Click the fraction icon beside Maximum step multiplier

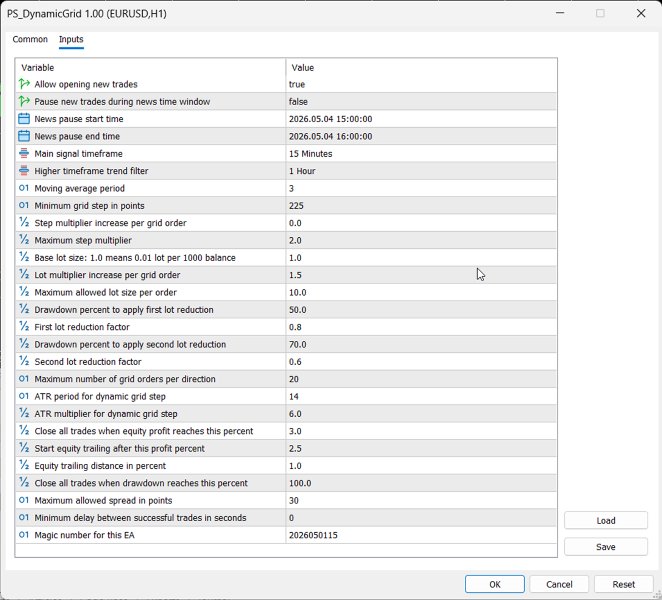24,240
